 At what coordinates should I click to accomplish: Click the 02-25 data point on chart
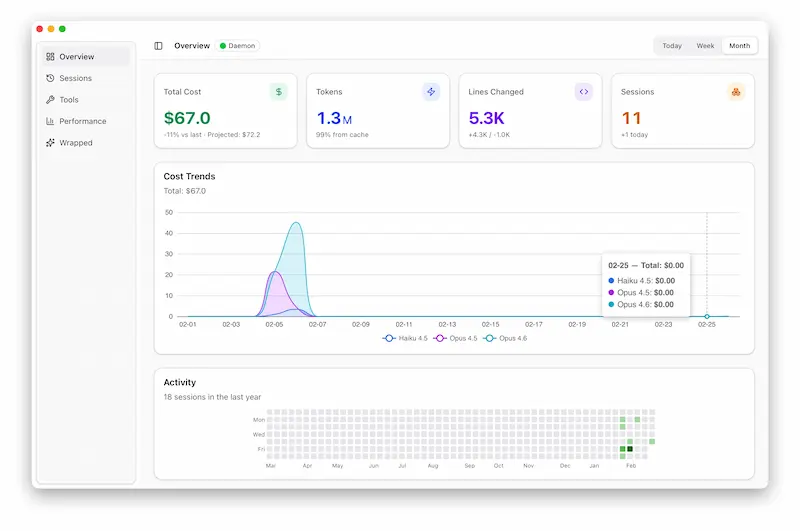[x=707, y=316]
